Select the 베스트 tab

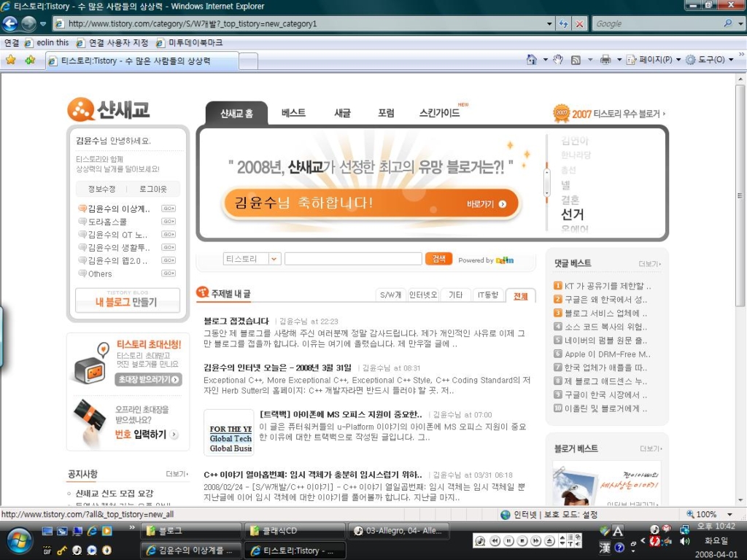293,113
